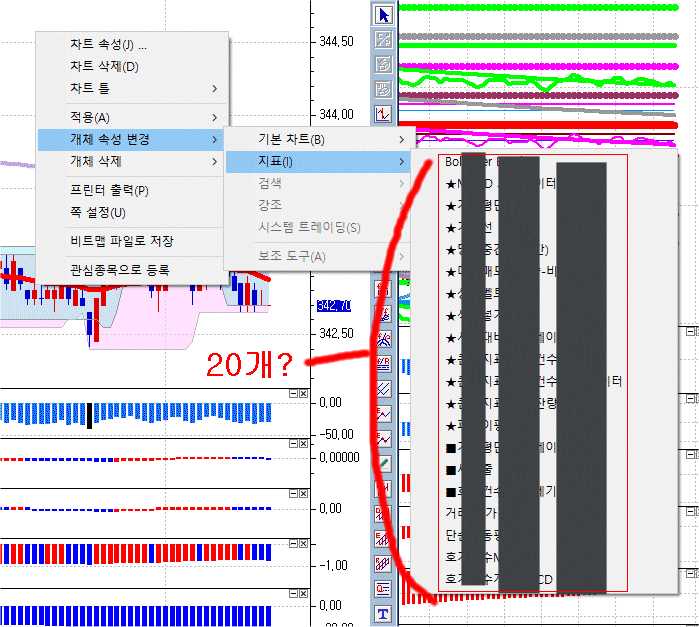Select 프린터 출력(P) to print
The image size is (699, 627).
click(109, 191)
